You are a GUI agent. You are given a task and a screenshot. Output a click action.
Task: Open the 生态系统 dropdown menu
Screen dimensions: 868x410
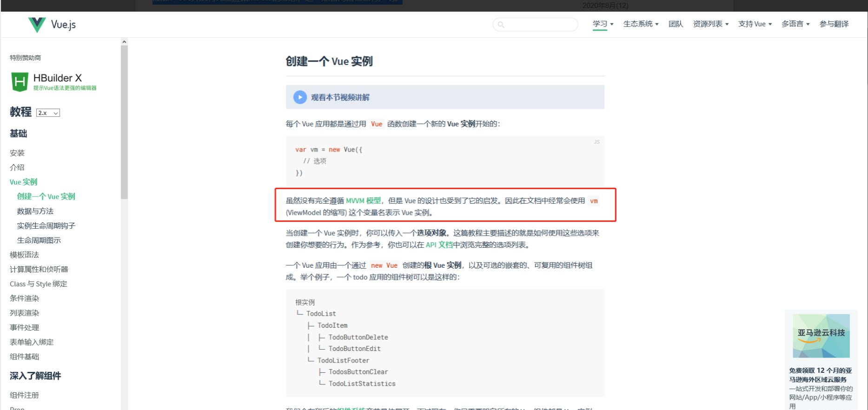[641, 24]
